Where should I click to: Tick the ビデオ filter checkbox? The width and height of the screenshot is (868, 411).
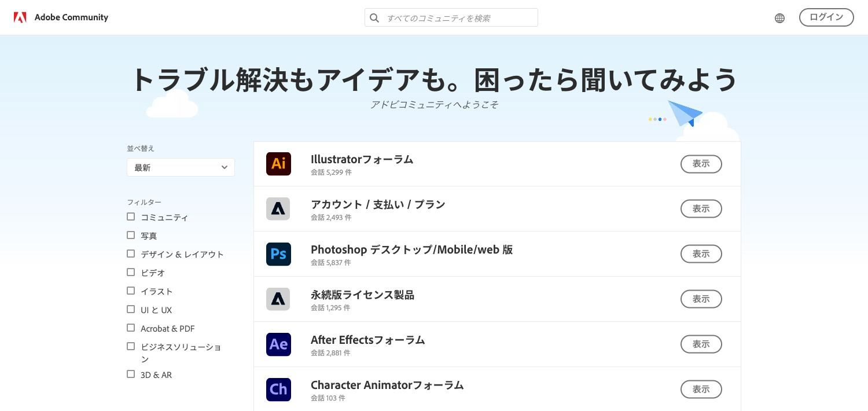pyautogui.click(x=131, y=272)
